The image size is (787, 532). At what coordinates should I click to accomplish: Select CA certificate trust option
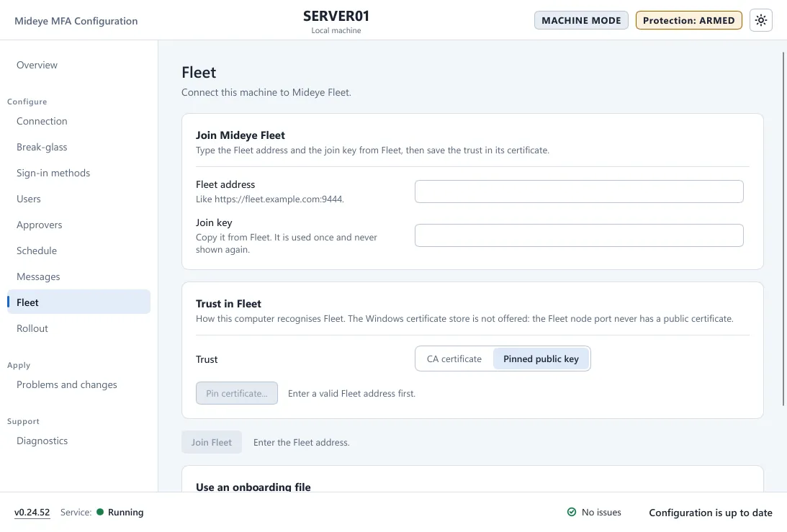tap(454, 359)
